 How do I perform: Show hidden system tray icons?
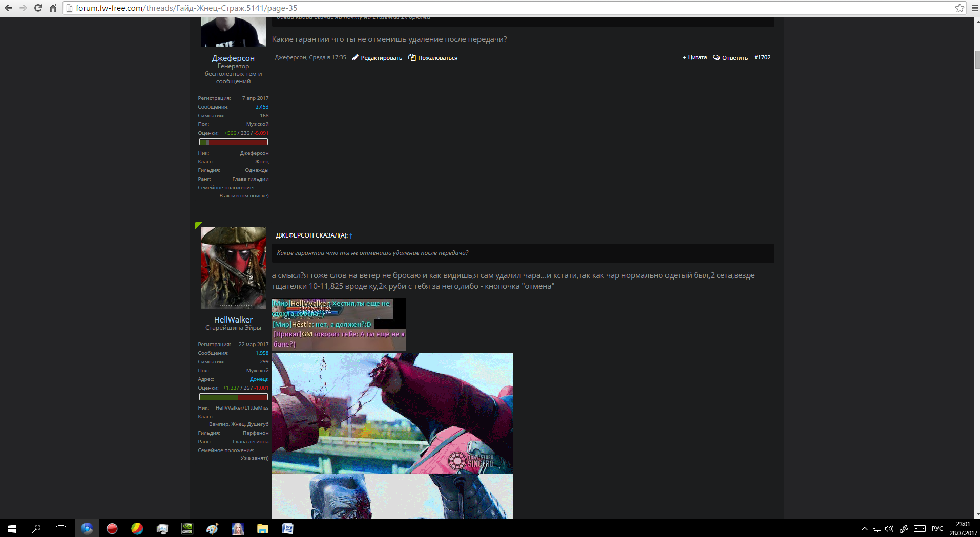pyautogui.click(x=864, y=529)
